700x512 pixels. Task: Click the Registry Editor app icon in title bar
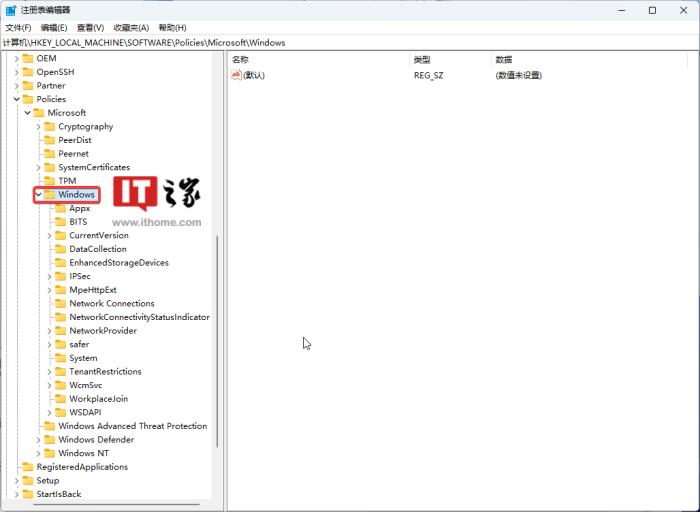[11, 10]
